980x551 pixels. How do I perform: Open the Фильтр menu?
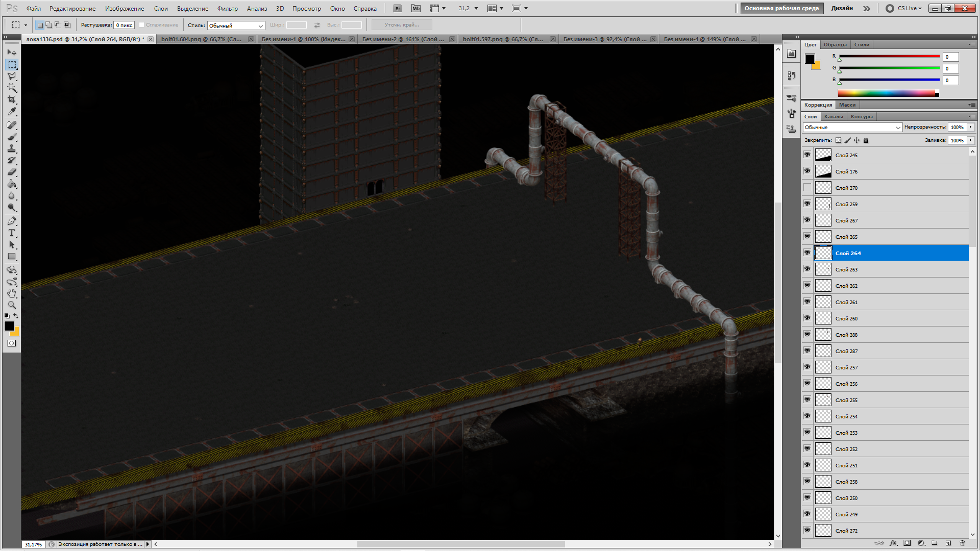point(227,9)
